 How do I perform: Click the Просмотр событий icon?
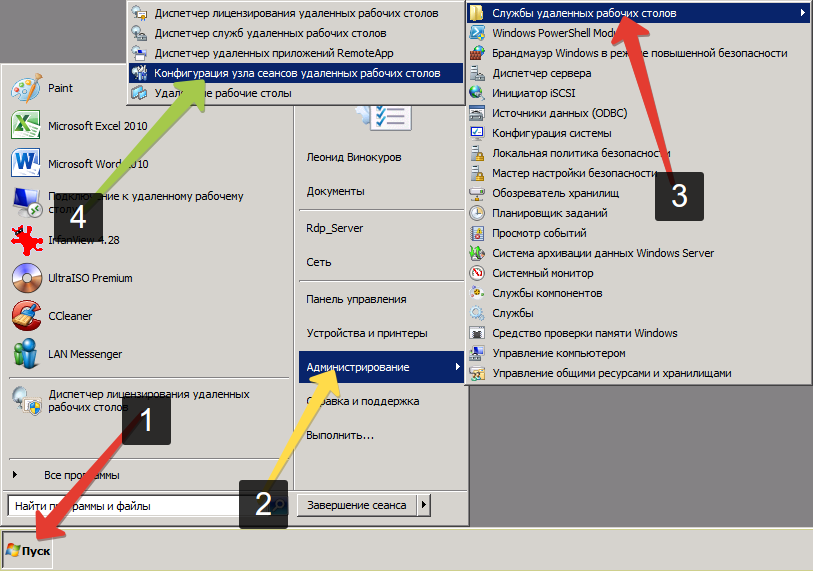(477, 233)
